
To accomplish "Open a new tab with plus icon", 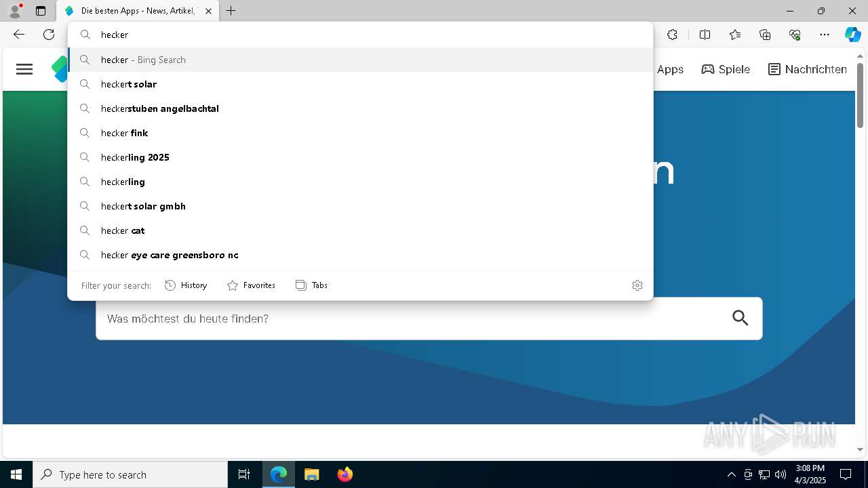I will point(231,11).
